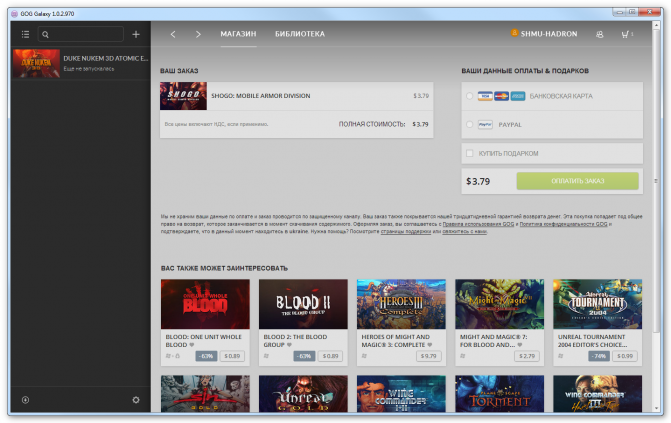Click the contact us link
The height and width of the screenshot is (423, 671).
465,231
